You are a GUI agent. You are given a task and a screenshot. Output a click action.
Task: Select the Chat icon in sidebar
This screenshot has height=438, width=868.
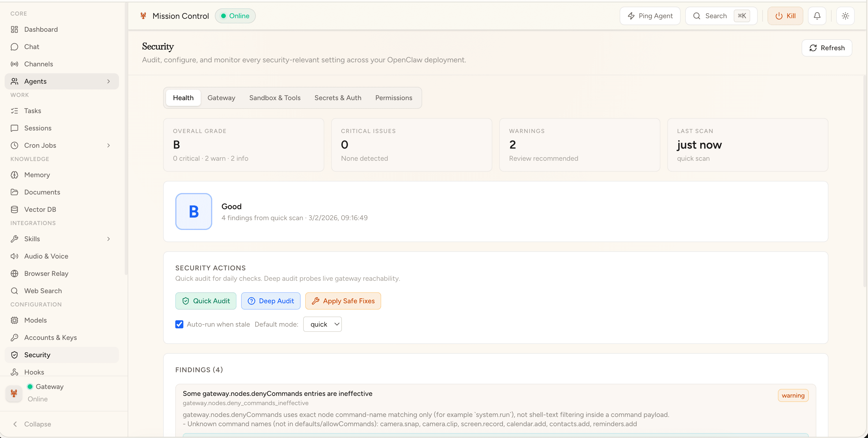pyautogui.click(x=14, y=46)
